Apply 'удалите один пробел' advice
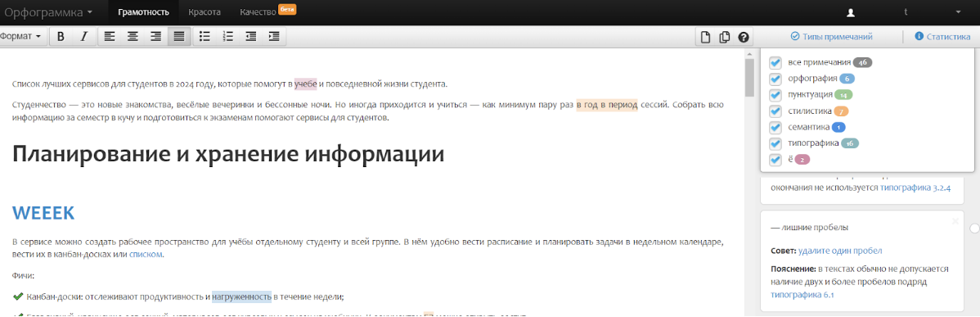 click(840, 251)
